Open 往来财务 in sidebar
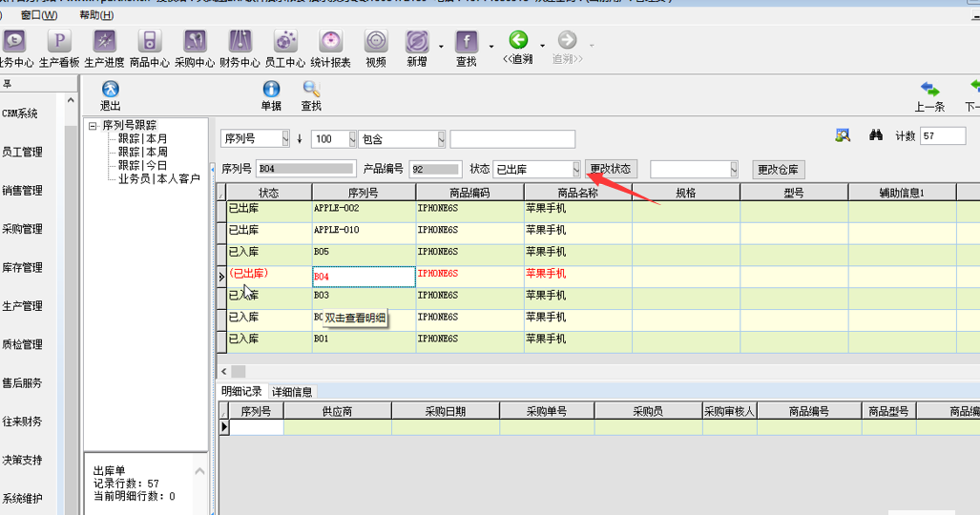The width and height of the screenshot is (980, 515). click(x=22, y=421)
